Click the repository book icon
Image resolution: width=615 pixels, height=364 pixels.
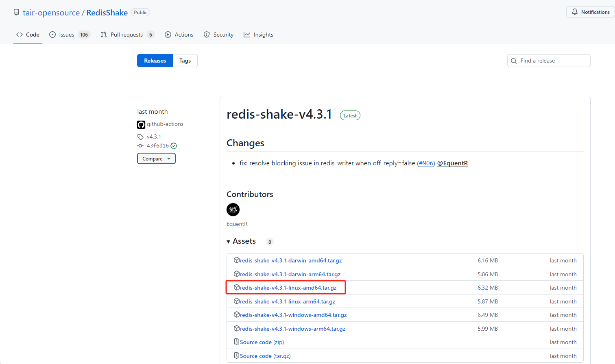point(16,12)
